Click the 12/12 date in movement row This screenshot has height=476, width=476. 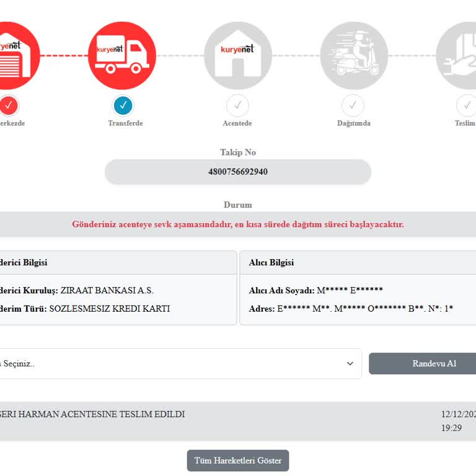(x=459, y=415)
